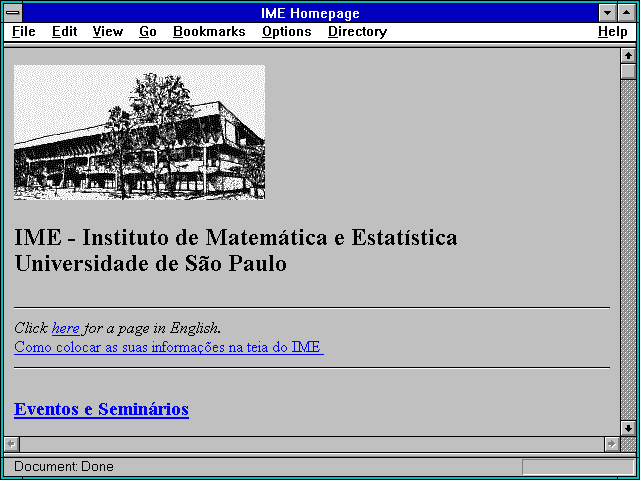Open the View menu
The width and height of the screenshot is (640, 480).
(x=108, y=32)
